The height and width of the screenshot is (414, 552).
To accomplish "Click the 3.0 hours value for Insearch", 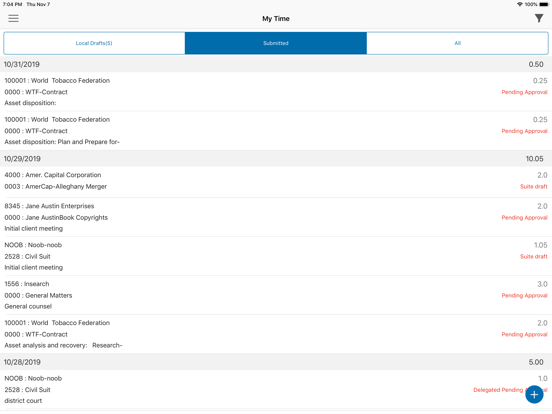I will pyautogui.click(x=542, y=284).
